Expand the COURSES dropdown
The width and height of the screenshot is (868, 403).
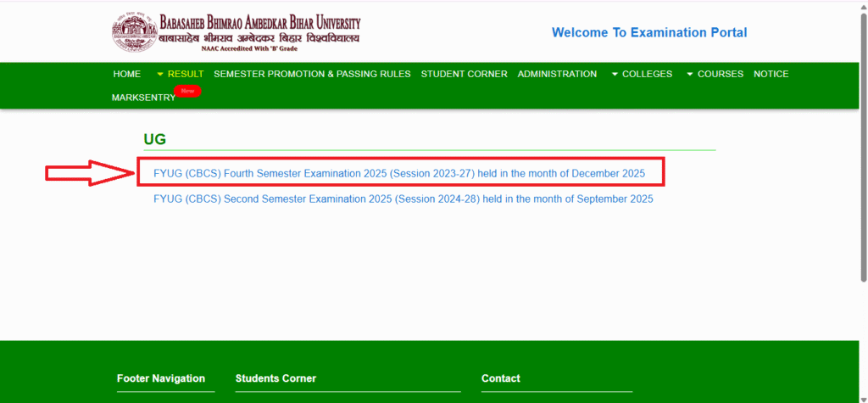coord(715,75)
